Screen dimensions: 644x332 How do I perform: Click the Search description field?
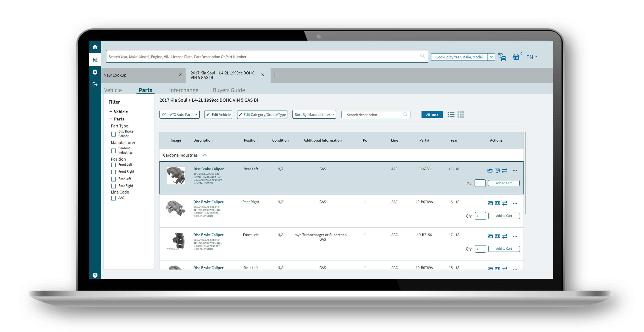(373, 115)
